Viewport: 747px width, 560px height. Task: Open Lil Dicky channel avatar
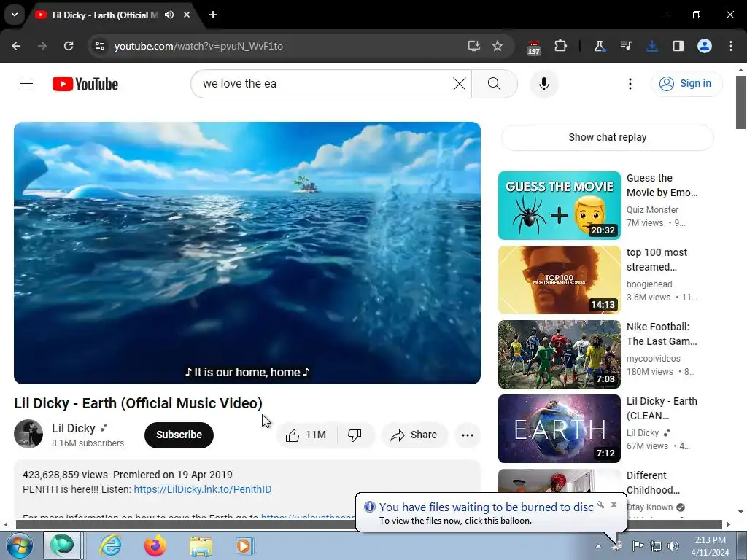[28, 434]
